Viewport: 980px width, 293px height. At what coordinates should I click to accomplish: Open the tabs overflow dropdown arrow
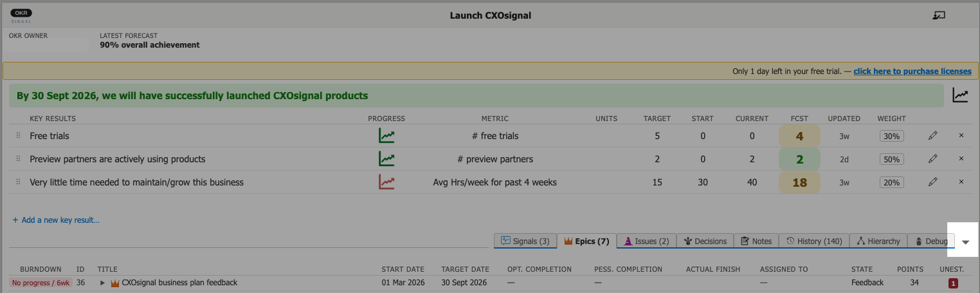point(966,241)
